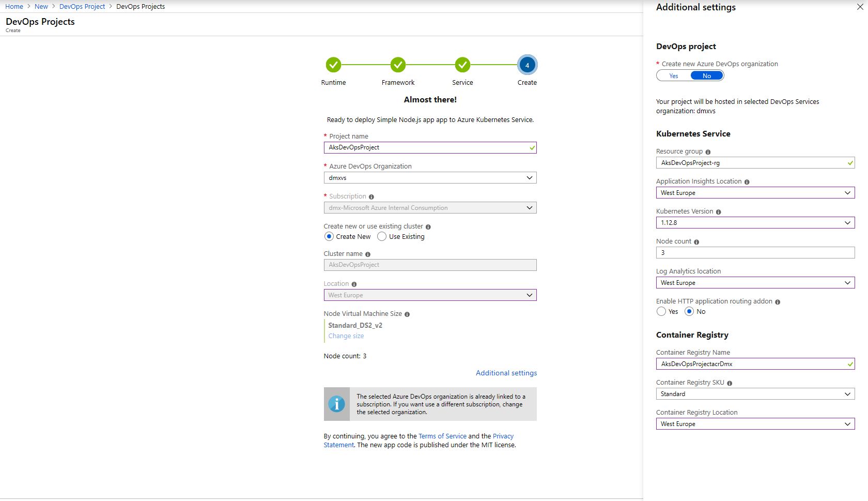Select No for Create new Azure DevOps organization
This screenshot has width=868, height=501.
click(x=707, y=76)
